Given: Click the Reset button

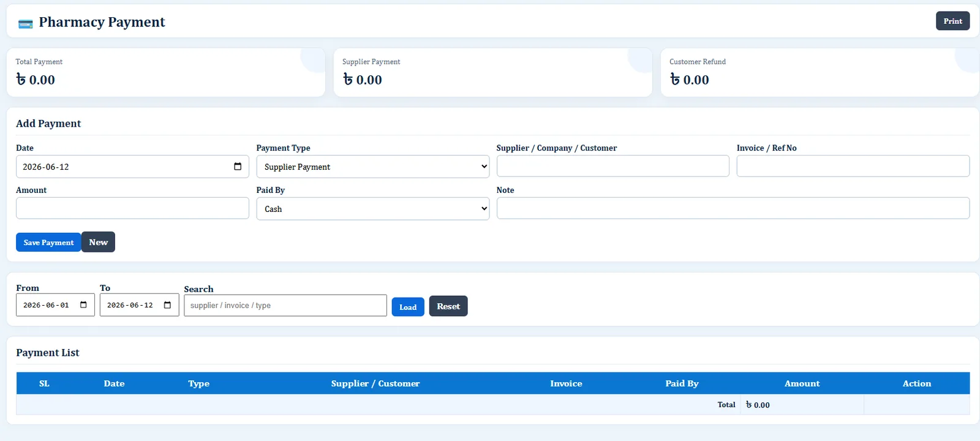Looking at the screenshot, I should click(448, 306).
